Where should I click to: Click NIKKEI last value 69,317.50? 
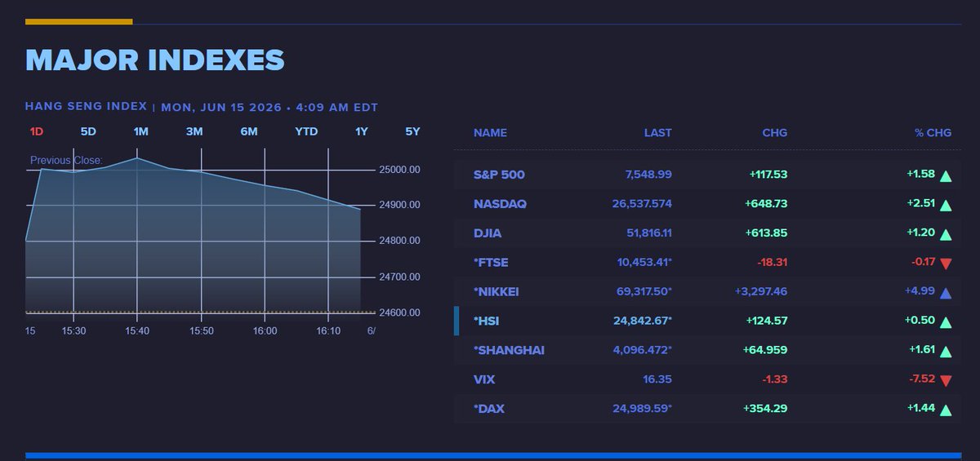(644, 292)
